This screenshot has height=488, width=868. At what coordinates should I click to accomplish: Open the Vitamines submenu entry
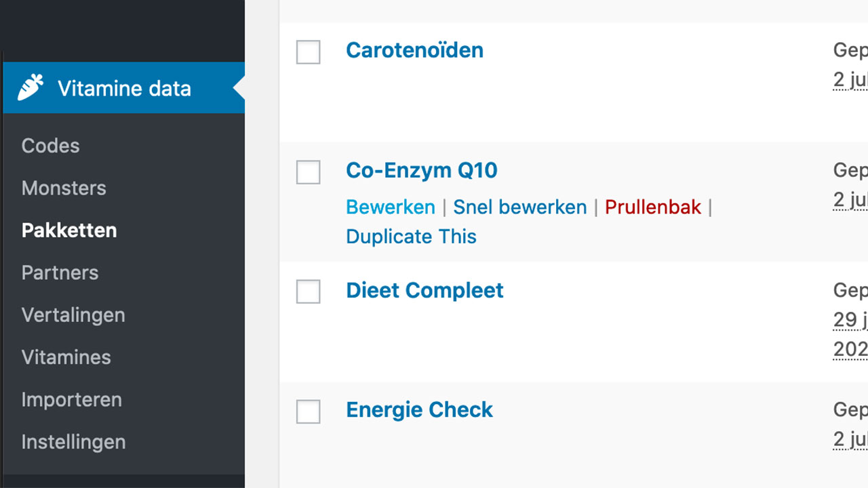(66, 357)
